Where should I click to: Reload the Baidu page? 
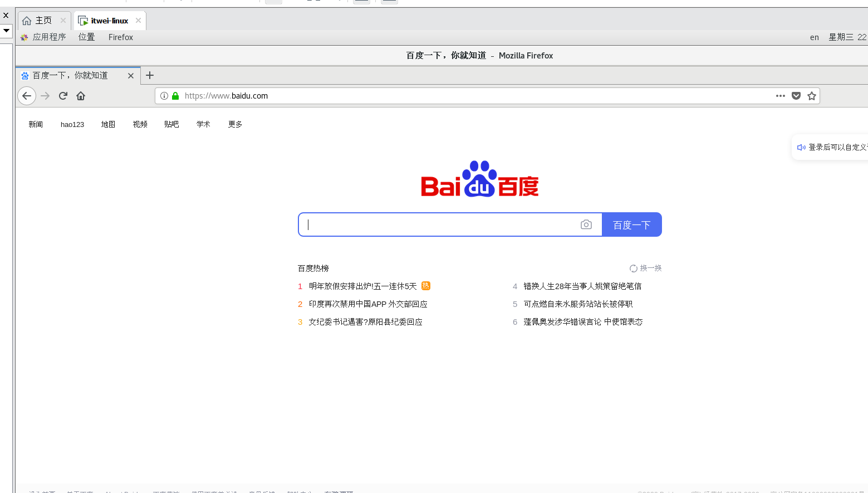63,96
